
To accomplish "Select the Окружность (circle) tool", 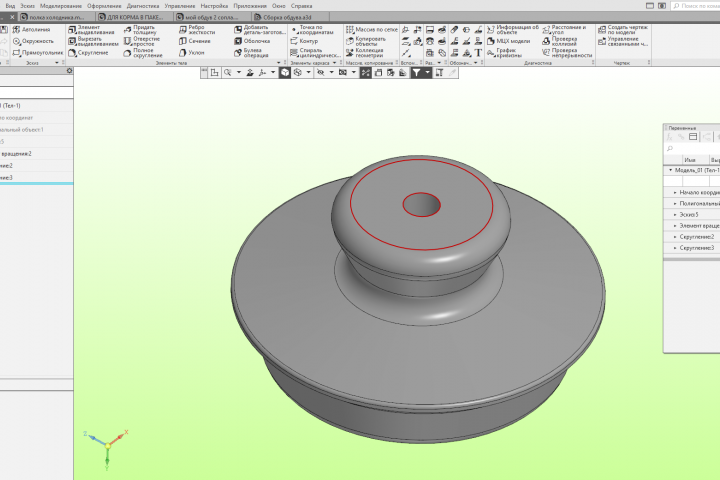I will pos(33,41).
